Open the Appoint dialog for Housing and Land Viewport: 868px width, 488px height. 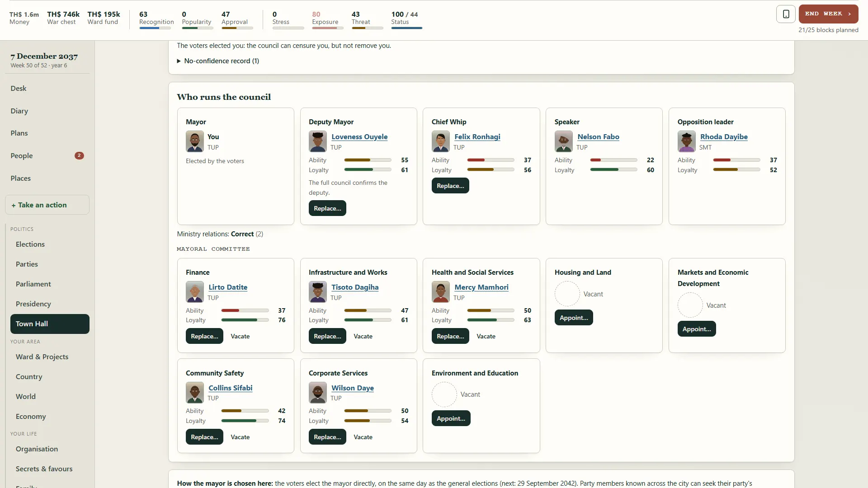point(574,318)
